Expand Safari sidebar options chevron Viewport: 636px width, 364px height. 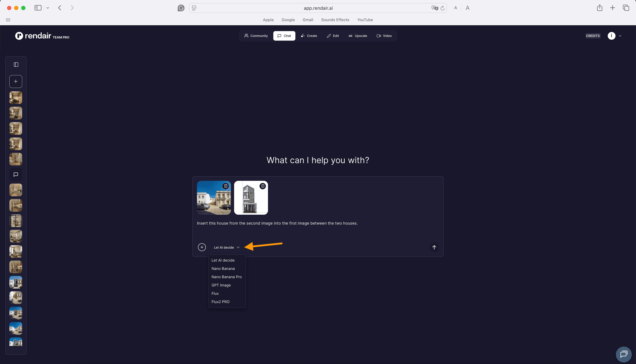pos(48,8)
